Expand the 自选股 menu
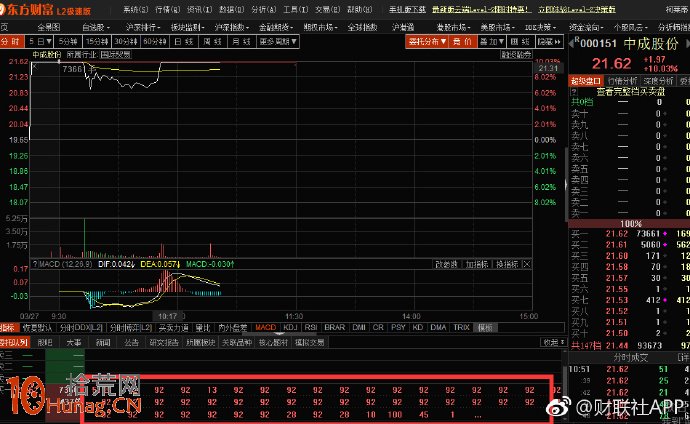690x424 pixels. 96,27
